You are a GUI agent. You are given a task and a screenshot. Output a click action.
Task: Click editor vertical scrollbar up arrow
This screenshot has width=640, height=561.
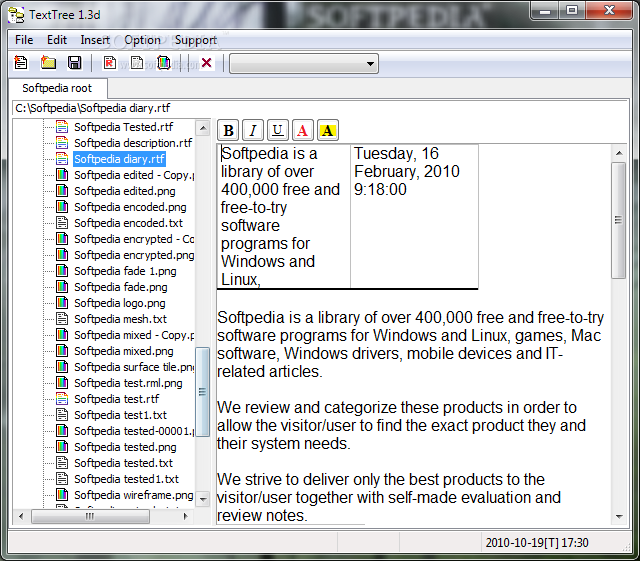(619, 153)
